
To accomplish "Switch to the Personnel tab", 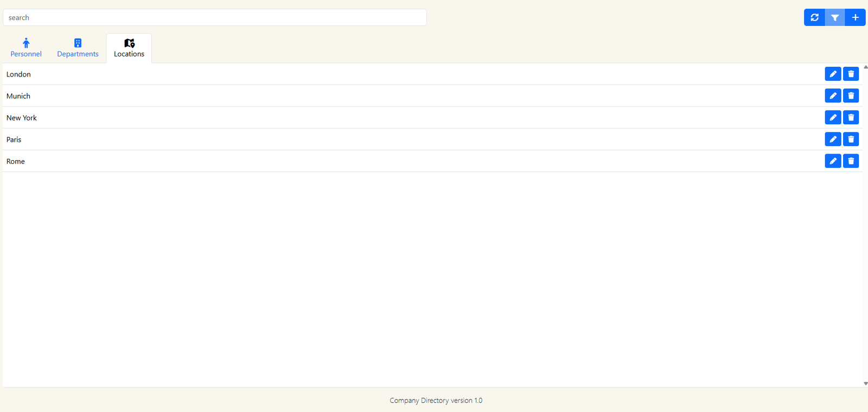I will pyautogui.click(x=26, y=48).
